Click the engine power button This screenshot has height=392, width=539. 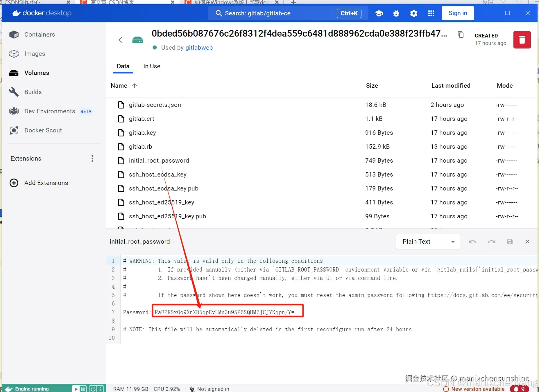pyautogui.click(x=93, y=389)
